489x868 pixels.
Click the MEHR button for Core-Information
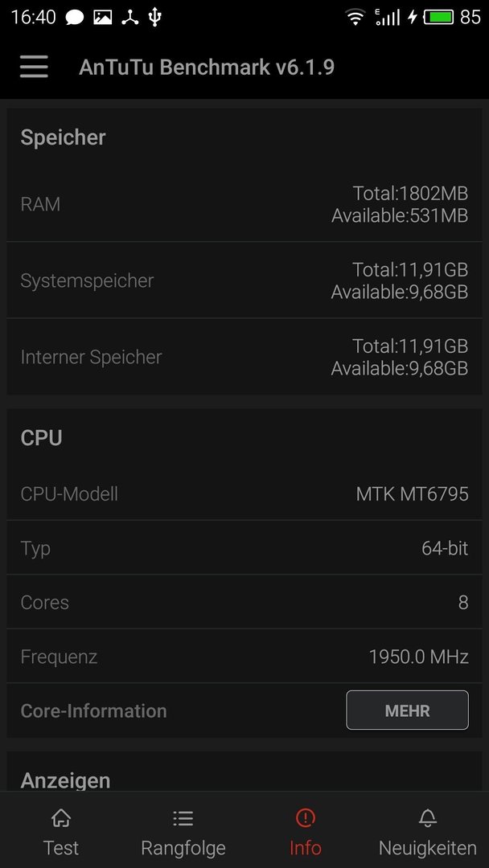tap(407, 710)
